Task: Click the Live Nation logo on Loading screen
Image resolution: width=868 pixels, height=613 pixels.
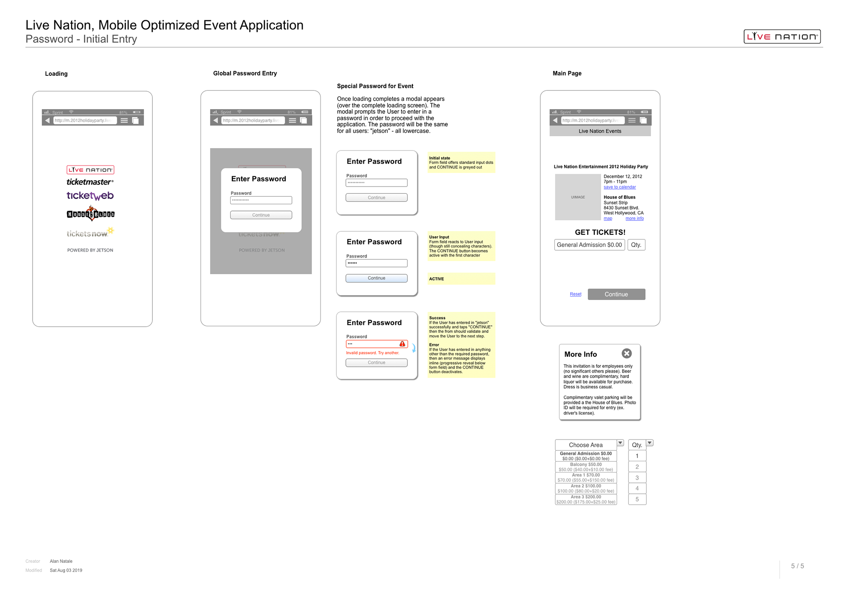Action: click(x=90, y=170)
